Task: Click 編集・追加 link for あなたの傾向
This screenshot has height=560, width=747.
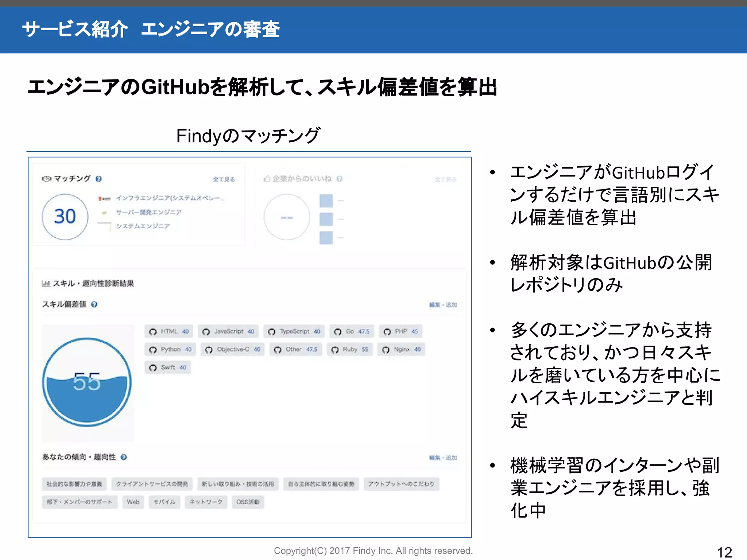Action: coord(443,458)
